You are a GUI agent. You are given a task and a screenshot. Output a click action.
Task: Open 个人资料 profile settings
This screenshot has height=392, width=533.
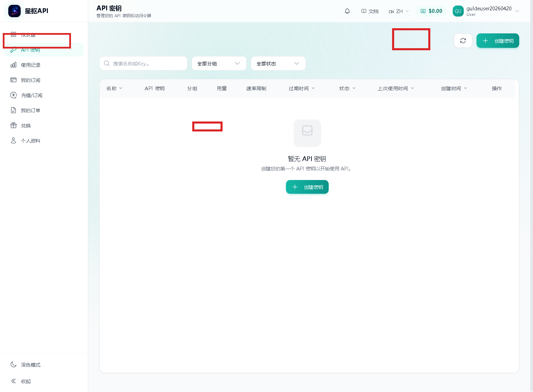click(30, 140)
